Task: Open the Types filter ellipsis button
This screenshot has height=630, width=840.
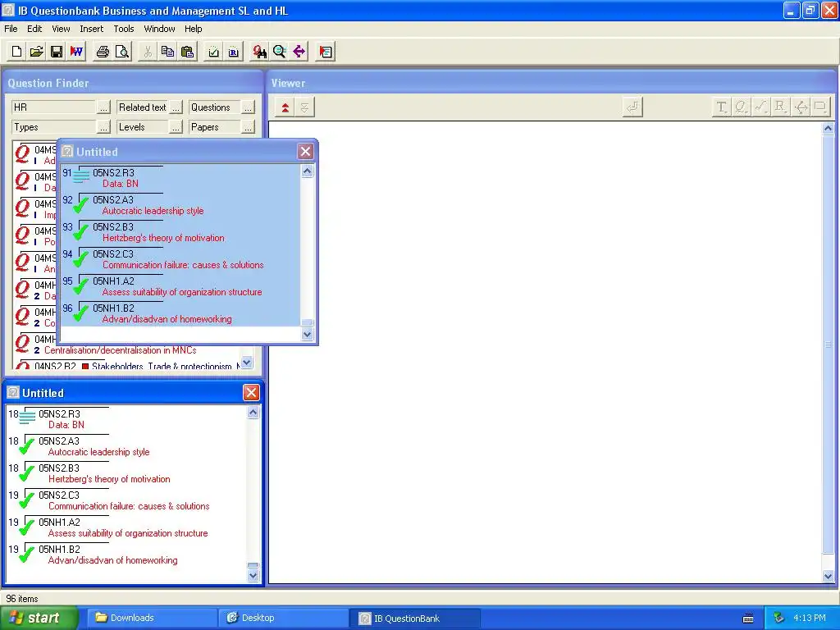Action: coord(104,127)
